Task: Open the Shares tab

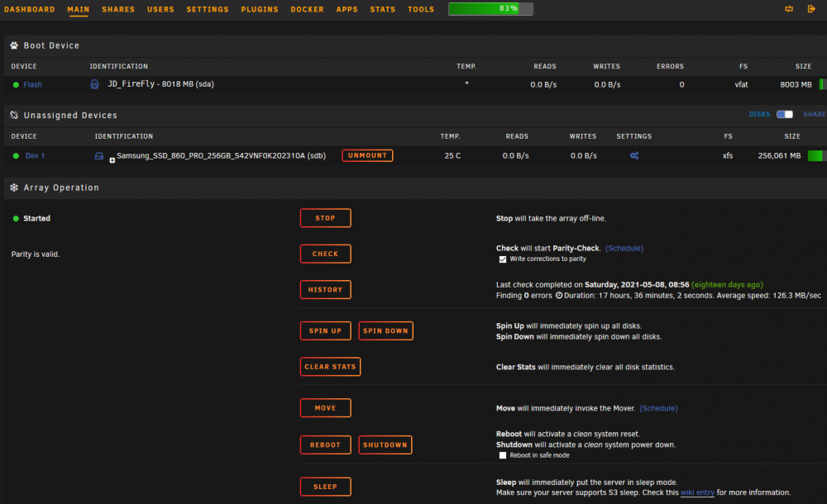Action: pyautogui.click(x=118, y=9)
